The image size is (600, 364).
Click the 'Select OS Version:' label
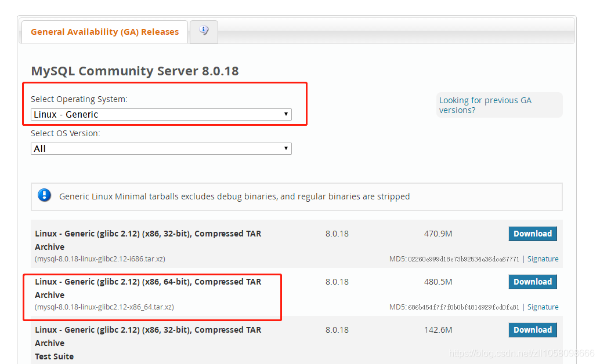[66, 133]
